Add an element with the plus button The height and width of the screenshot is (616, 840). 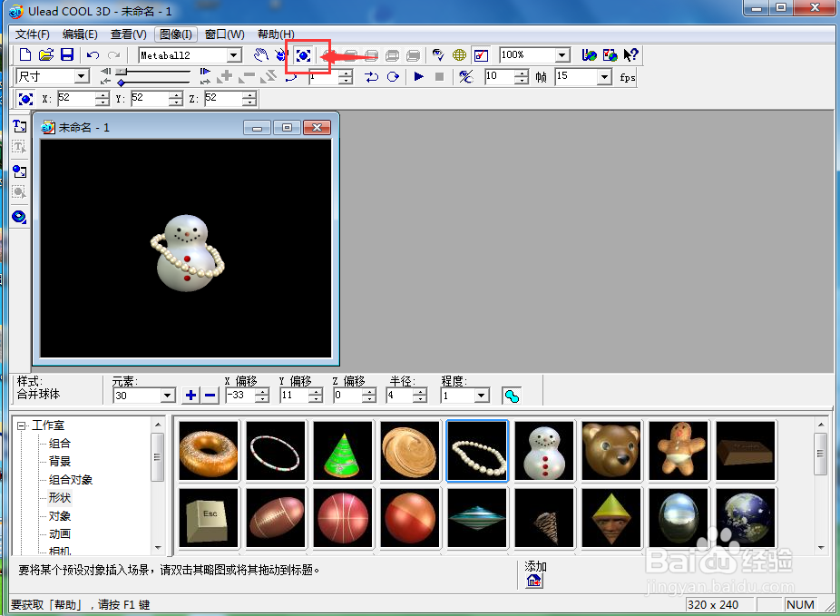tap(190, 396)
